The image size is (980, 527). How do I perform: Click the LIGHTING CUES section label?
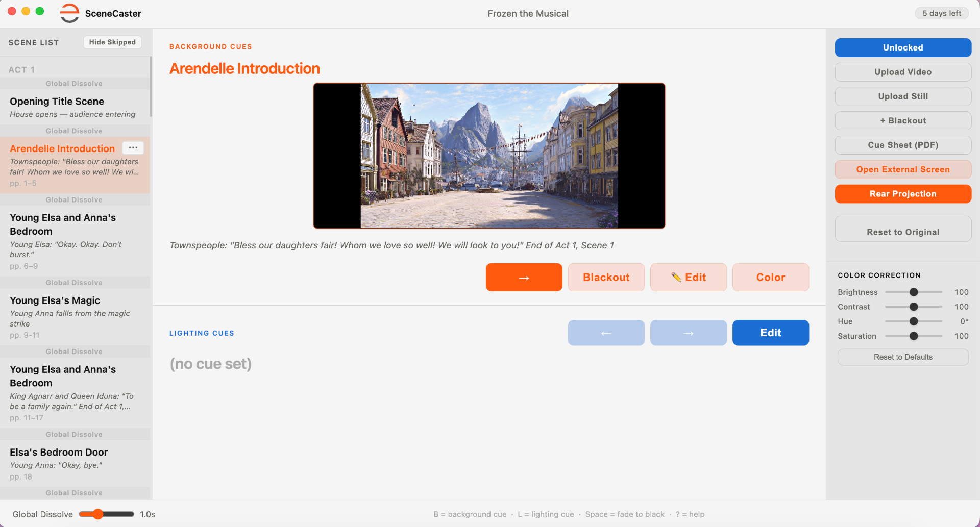pos(202,333)
